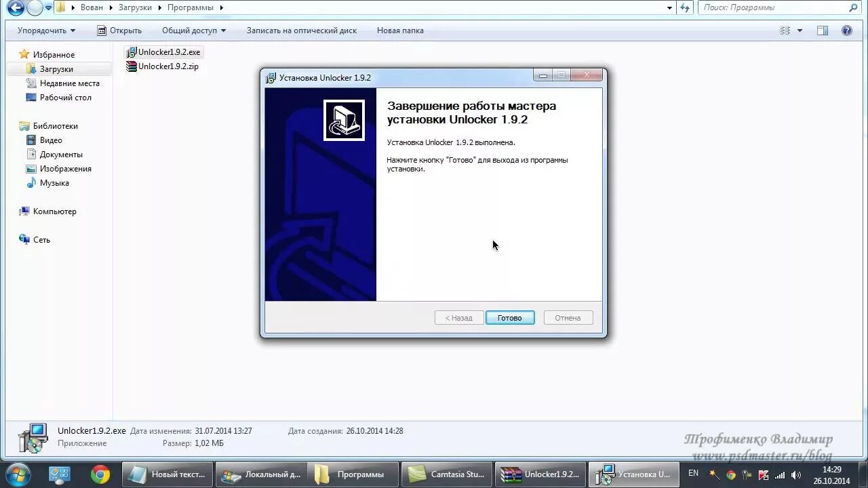The width and height of the screenshot is (868, 488).
Task: Close the Установка Unlocker dialog
Action: pyautogui.click(x=587, y=75)
